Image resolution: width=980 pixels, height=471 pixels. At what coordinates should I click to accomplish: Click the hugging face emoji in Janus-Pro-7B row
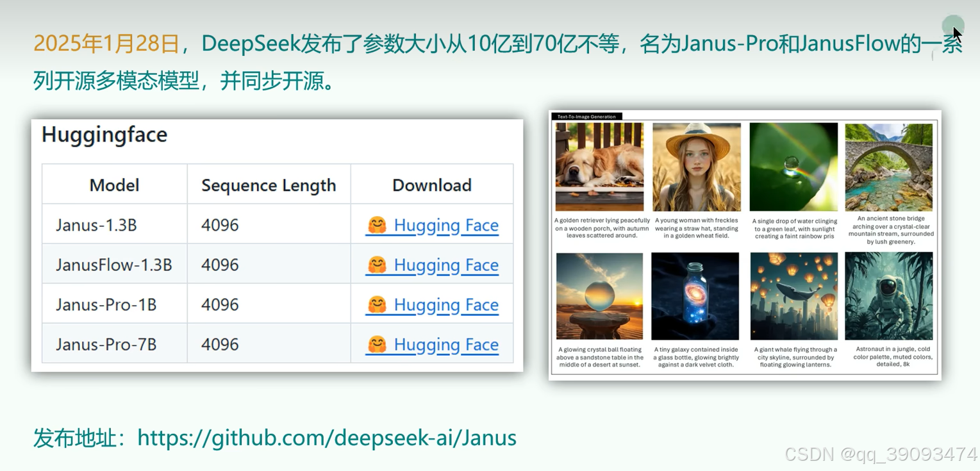tap(377, 345)
